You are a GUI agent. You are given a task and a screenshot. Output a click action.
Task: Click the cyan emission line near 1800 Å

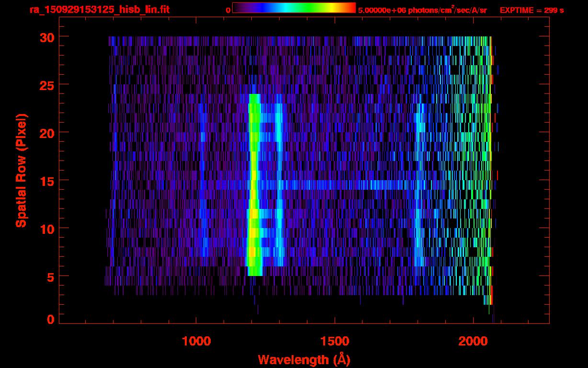[x=419, y=192]
